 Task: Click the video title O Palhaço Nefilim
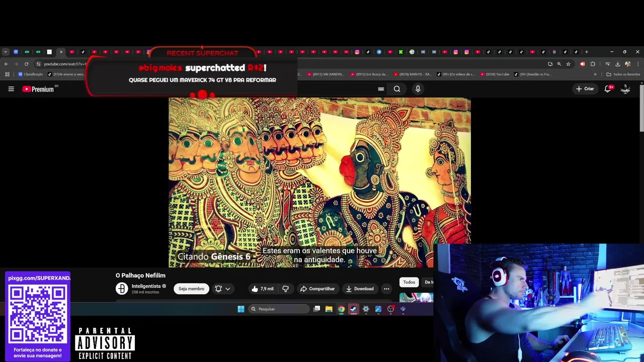(x=140, y=276)
